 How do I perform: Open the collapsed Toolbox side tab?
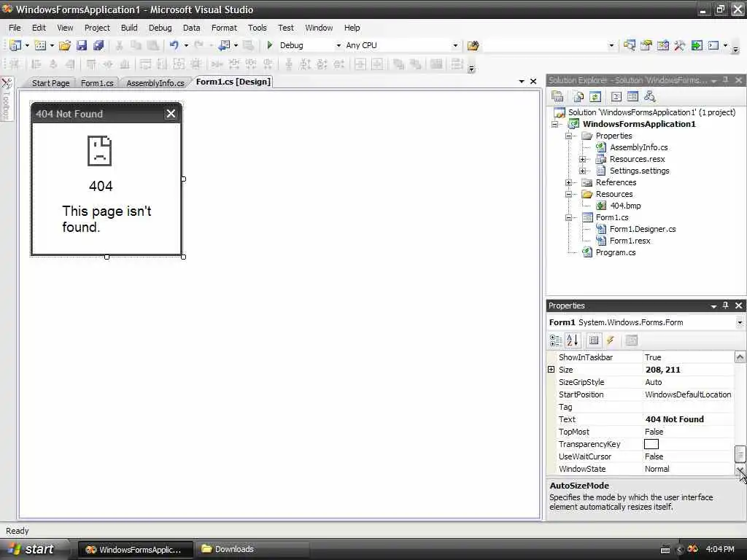(7, 99)
